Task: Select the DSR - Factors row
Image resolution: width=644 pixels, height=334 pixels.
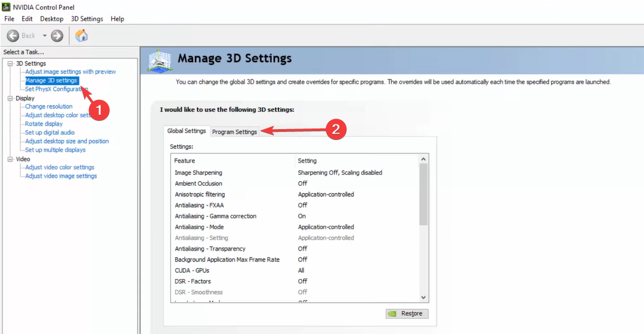Action: [295, 281]
